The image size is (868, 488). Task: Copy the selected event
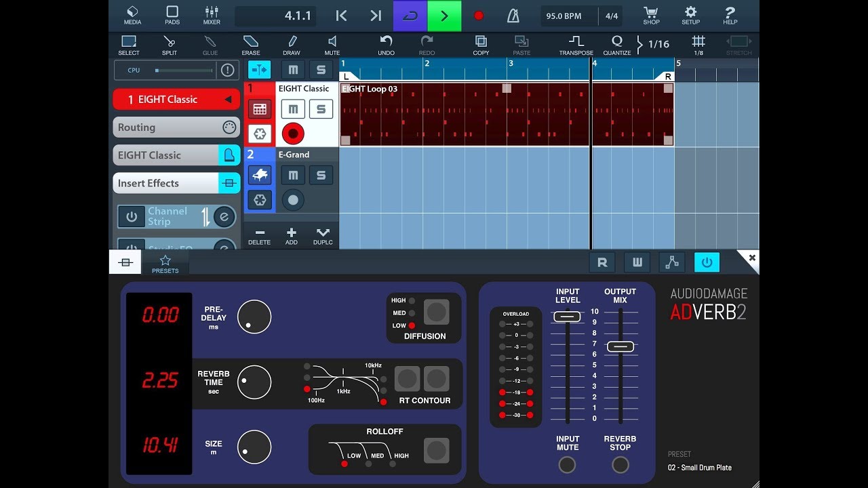(x=481, y=45)
